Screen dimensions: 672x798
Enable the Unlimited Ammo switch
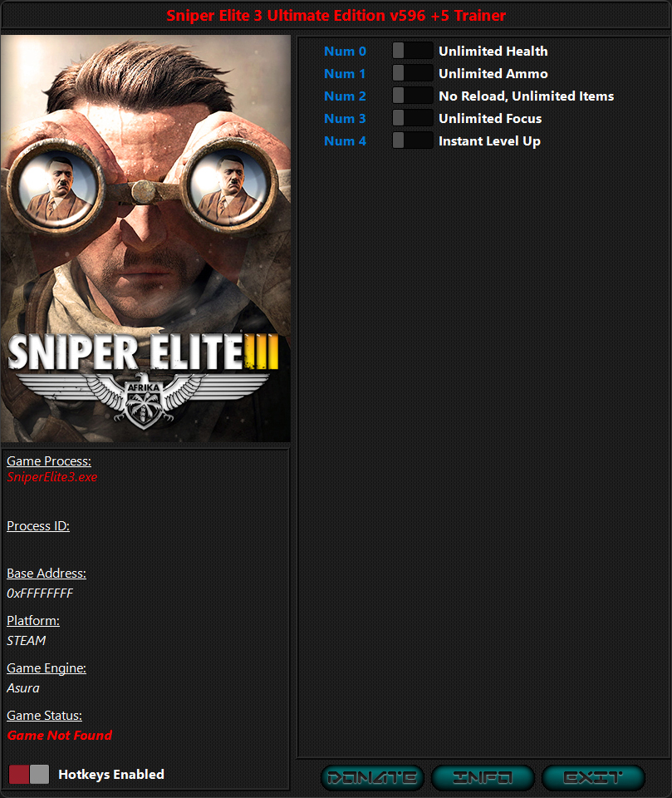tap(413, 73)
